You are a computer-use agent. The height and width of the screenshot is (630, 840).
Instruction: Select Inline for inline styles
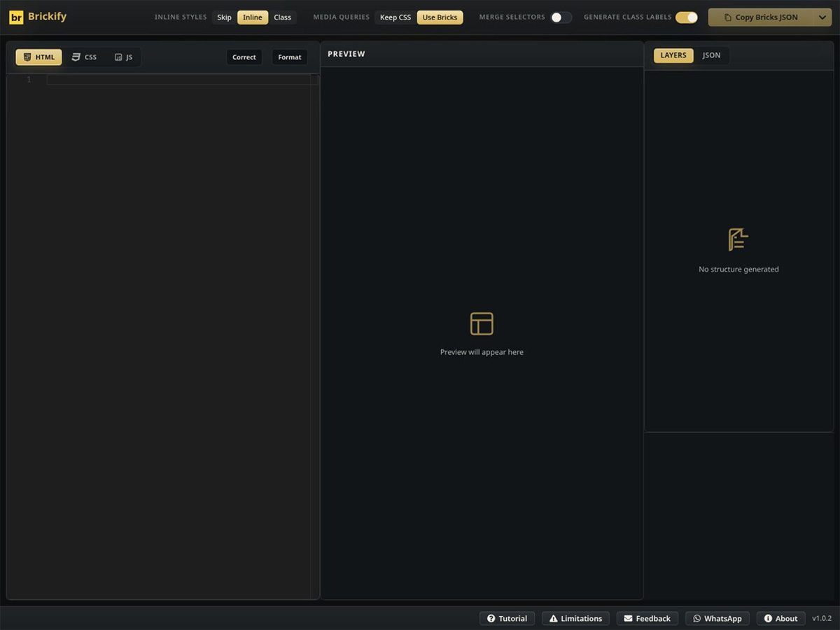coord(253,17)
